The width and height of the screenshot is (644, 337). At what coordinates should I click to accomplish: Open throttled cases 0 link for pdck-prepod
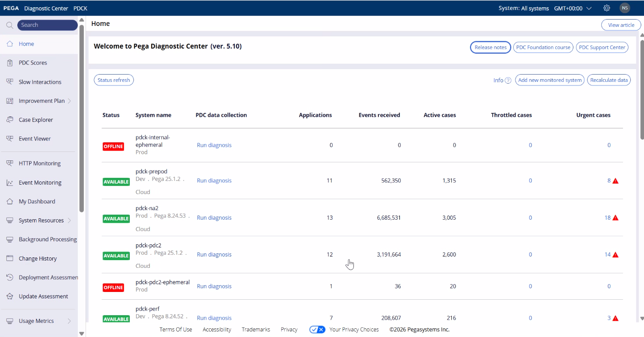(530, 181)
